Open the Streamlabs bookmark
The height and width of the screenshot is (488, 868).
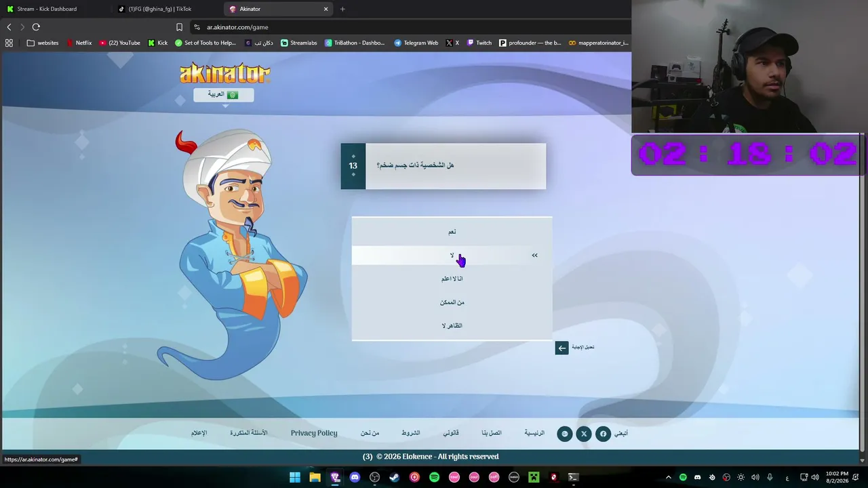click(299, 43)
